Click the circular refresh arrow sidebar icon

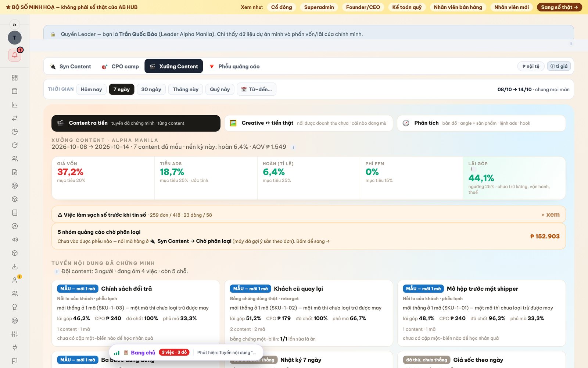tap(15, 145)
